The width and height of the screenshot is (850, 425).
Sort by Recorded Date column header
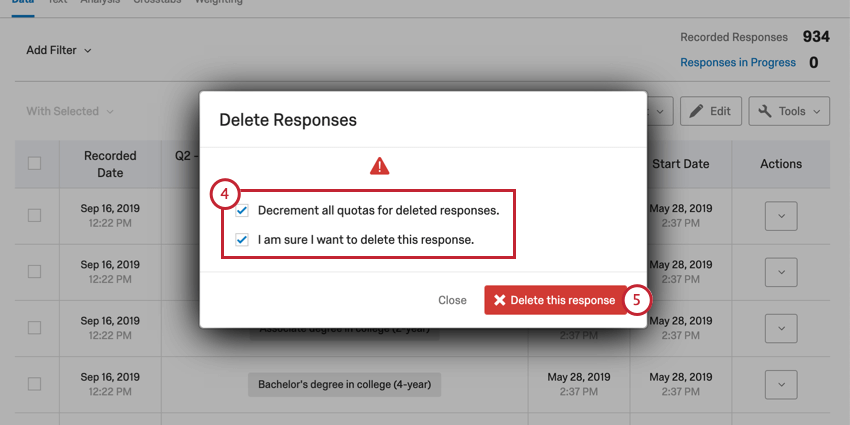[110, 164]
